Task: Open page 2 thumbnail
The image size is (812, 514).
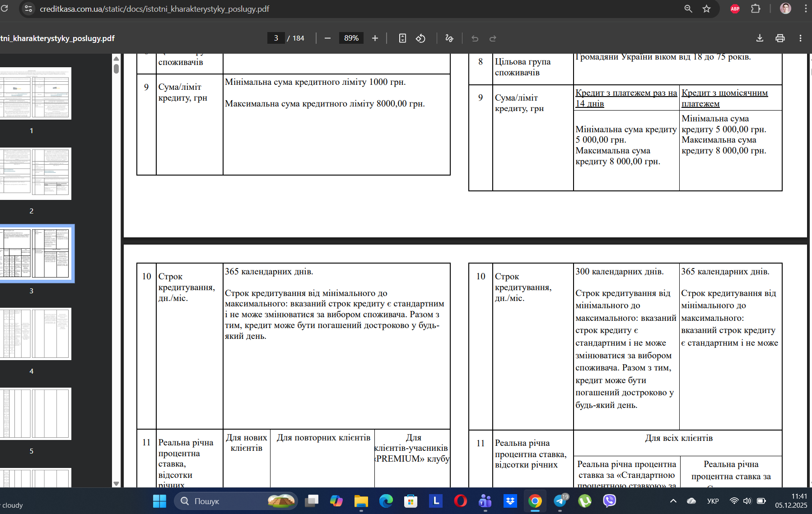Action: [x=36, y=174]
